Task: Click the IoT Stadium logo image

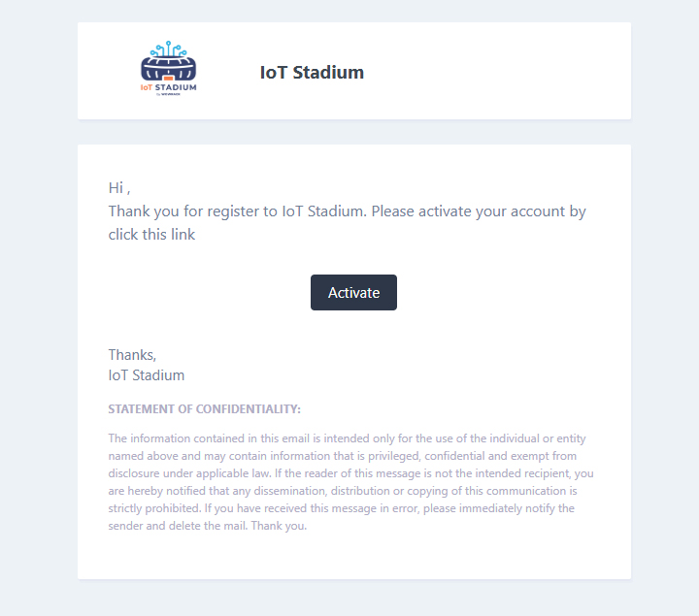Action: pyautogui.click(x=169, y=70)
